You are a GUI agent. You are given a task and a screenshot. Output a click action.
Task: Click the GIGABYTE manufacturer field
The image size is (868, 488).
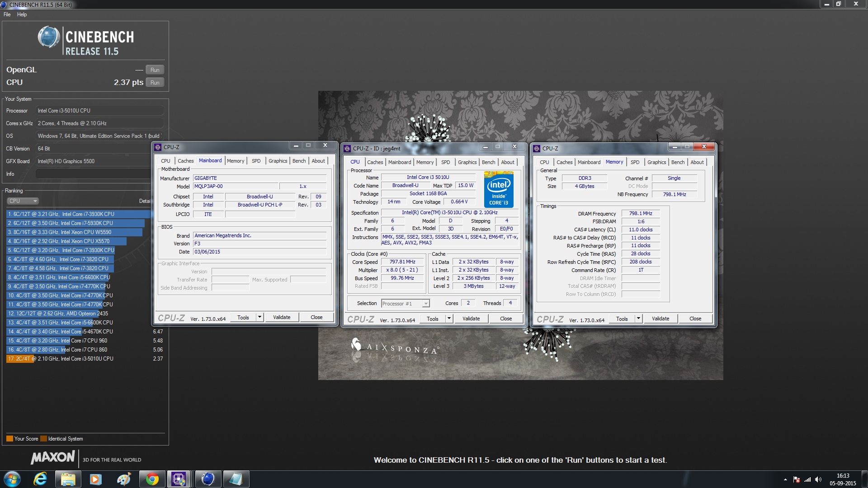[x=259, y=178]
